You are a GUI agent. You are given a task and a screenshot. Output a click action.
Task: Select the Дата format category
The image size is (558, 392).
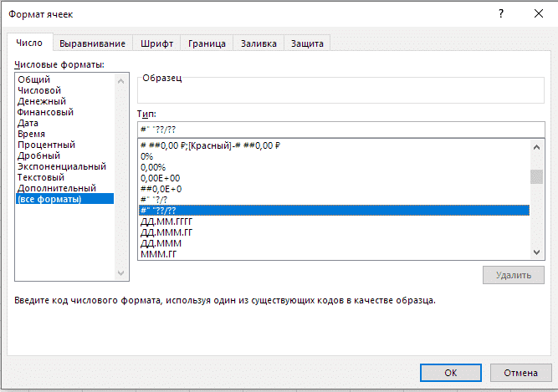[28, 123]
